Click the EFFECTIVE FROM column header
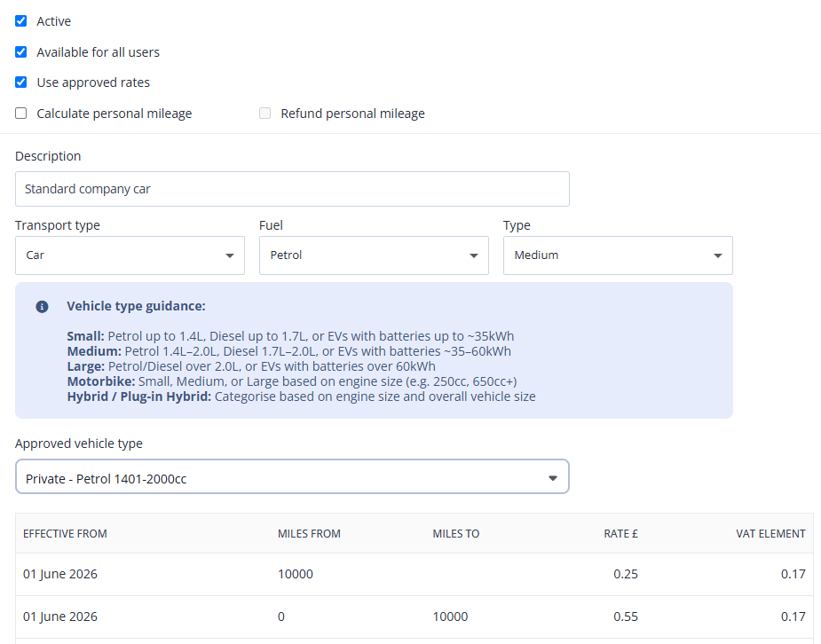 click(x=65, y=534)
